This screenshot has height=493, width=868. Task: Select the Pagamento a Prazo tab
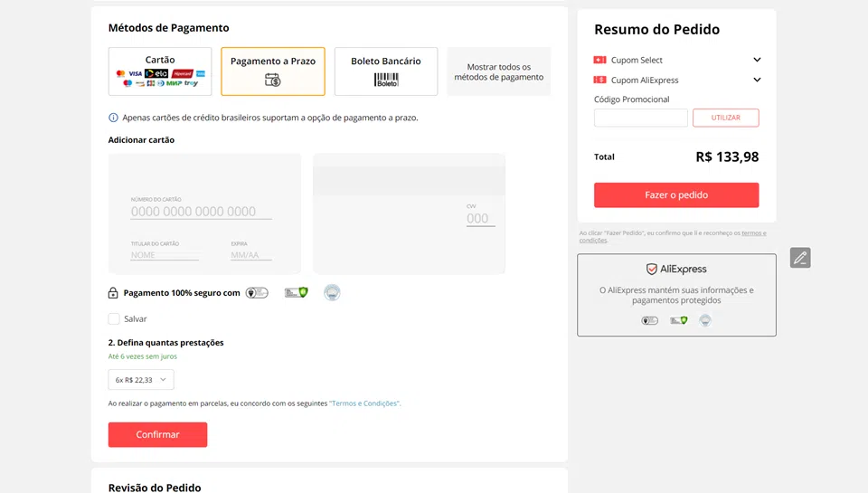click(x=273, y=71)
